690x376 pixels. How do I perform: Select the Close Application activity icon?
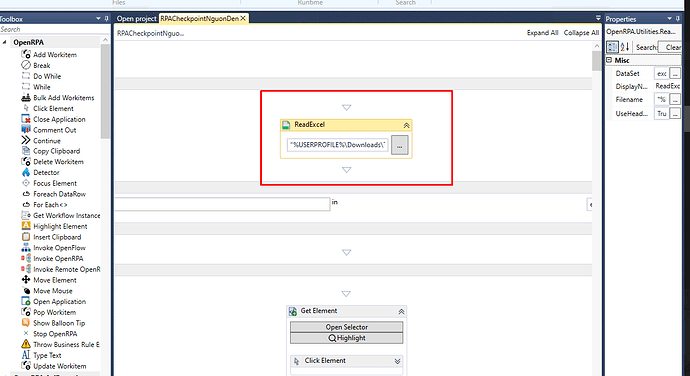pyautogui.click(x=26, y=119)
